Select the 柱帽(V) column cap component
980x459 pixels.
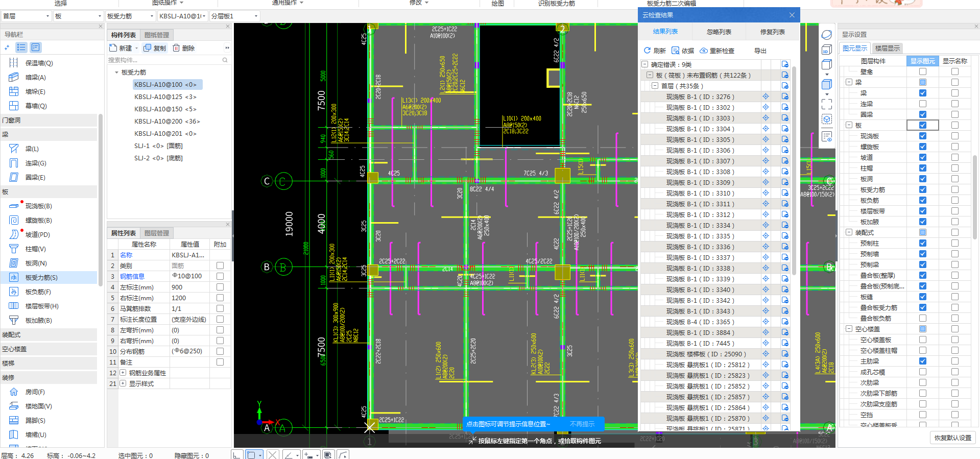pyautogui.click(x=35, y=249)
